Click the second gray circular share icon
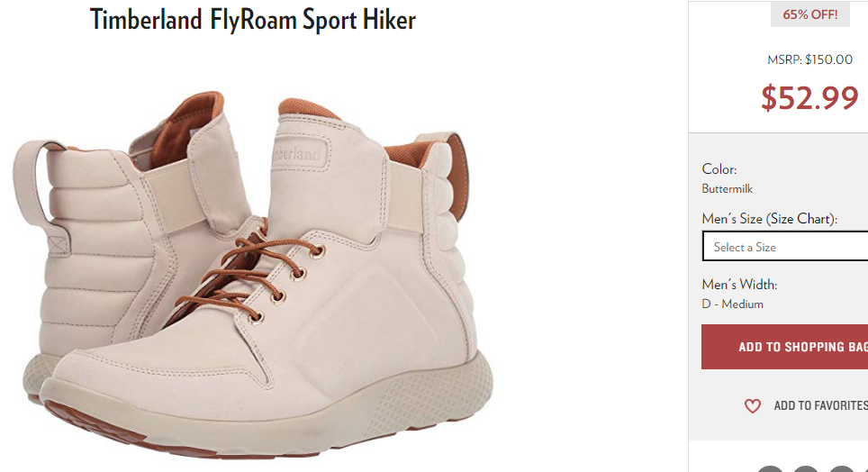This screenshot has width=868, height=472. pyautogui.click(x=806, y=469)
